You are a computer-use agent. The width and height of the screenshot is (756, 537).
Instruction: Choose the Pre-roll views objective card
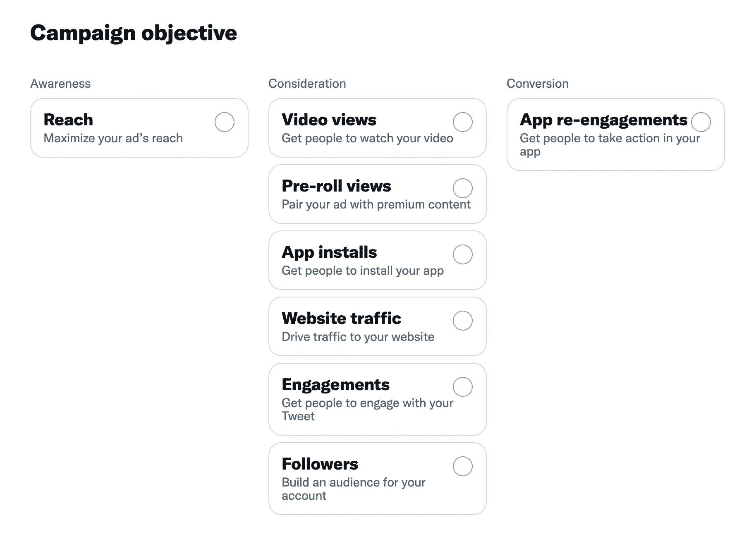click(378, 194)
